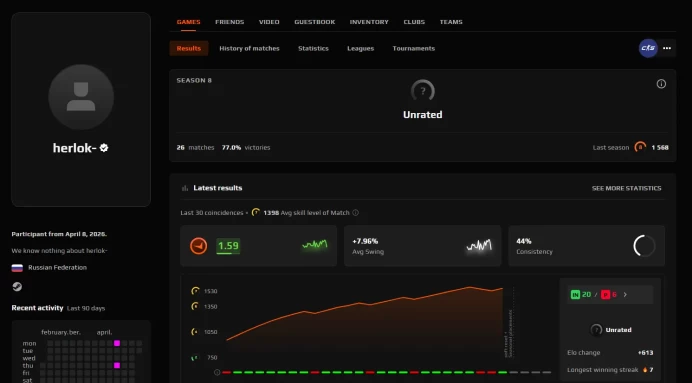
Task: Click the level icon next to 1050
Action: coord(195,331)
